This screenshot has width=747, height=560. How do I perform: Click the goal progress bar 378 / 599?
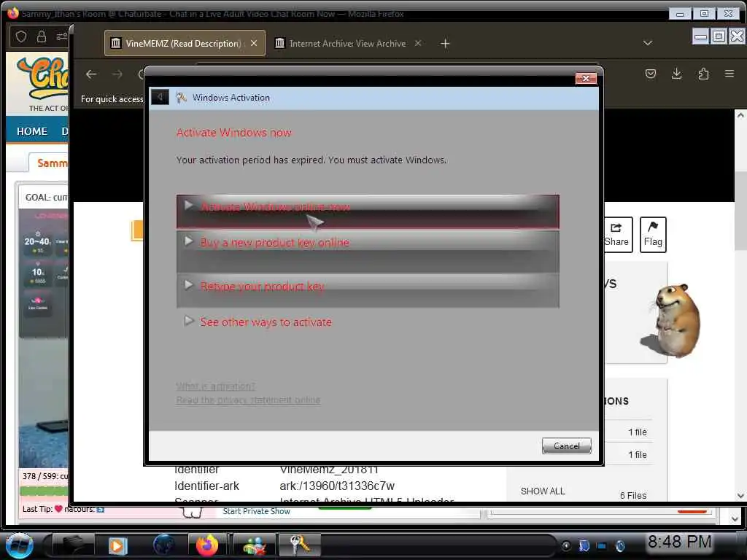(44, 490)
